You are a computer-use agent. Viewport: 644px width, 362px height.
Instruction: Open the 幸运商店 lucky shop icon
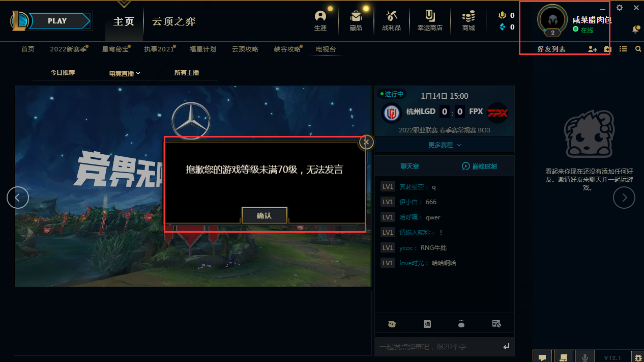click(x=430, y=21)
